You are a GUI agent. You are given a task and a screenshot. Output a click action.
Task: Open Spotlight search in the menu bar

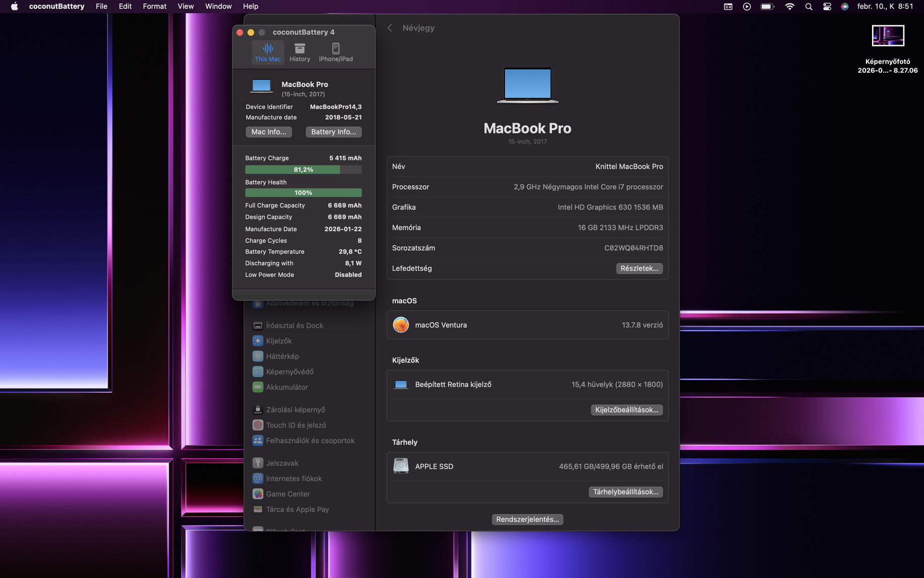click(x=809, y=7)
